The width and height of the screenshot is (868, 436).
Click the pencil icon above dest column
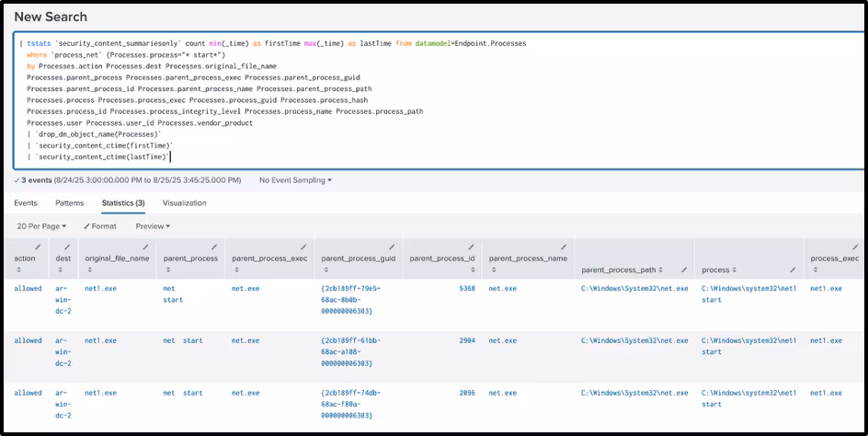coord(69,247)
